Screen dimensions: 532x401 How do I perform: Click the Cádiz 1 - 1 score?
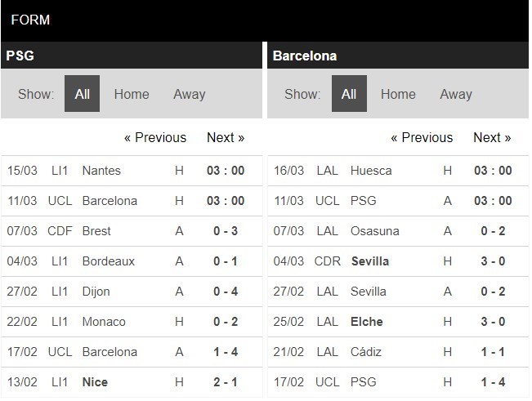(x=492, y=352)
